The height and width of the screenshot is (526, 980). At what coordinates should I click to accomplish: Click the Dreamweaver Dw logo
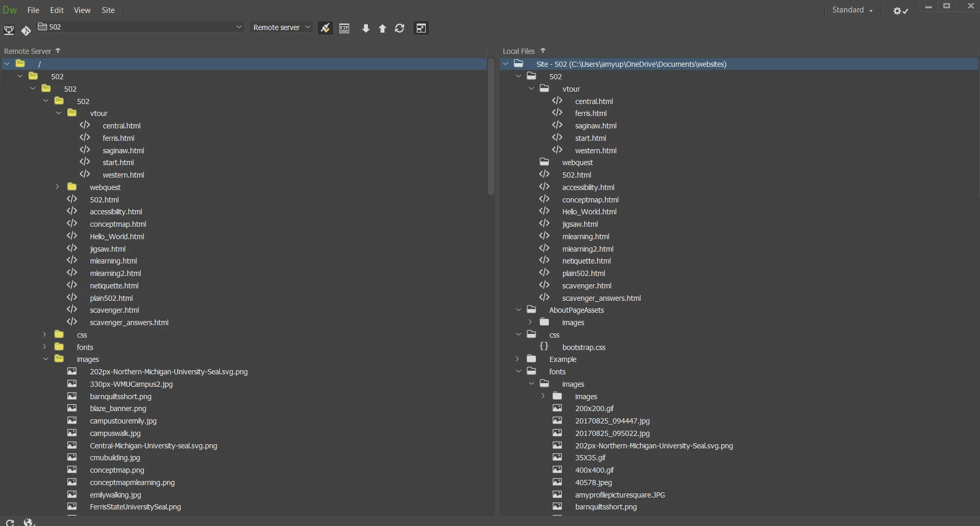click(10, 10)
